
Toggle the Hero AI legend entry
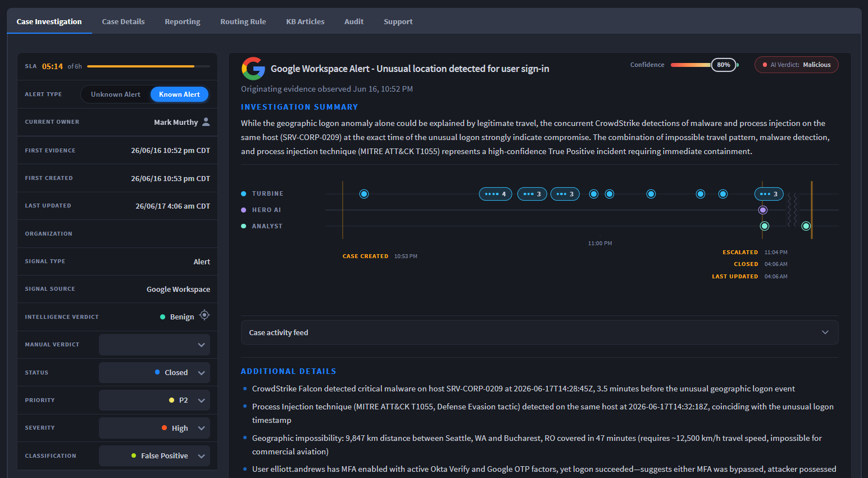click(x=261, y=210)
